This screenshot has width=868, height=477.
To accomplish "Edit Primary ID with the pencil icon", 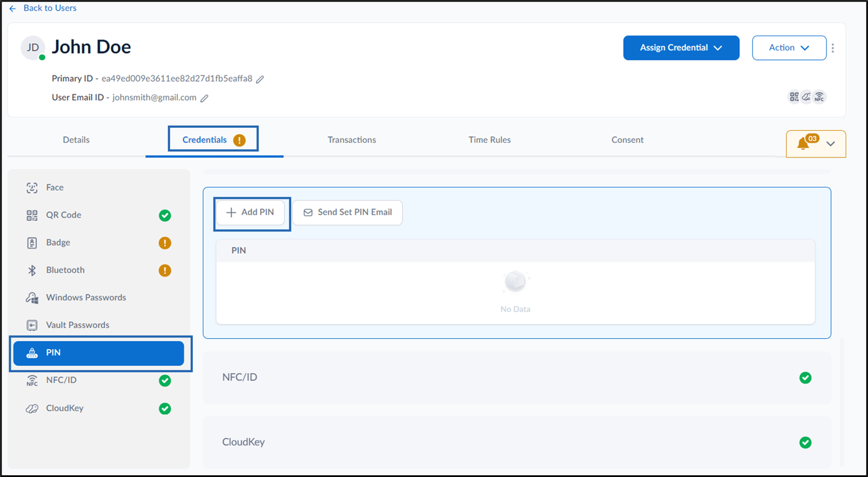I will 260,79.
